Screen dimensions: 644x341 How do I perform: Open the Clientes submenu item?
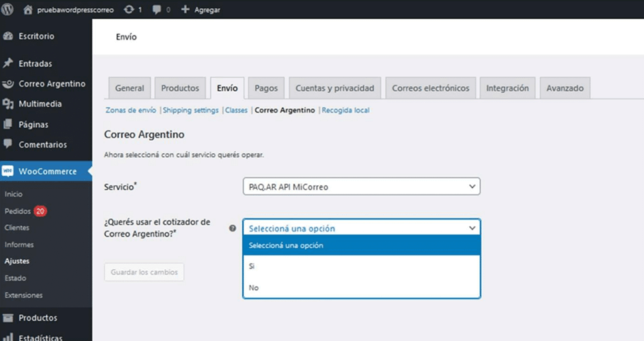coord(17,228)
